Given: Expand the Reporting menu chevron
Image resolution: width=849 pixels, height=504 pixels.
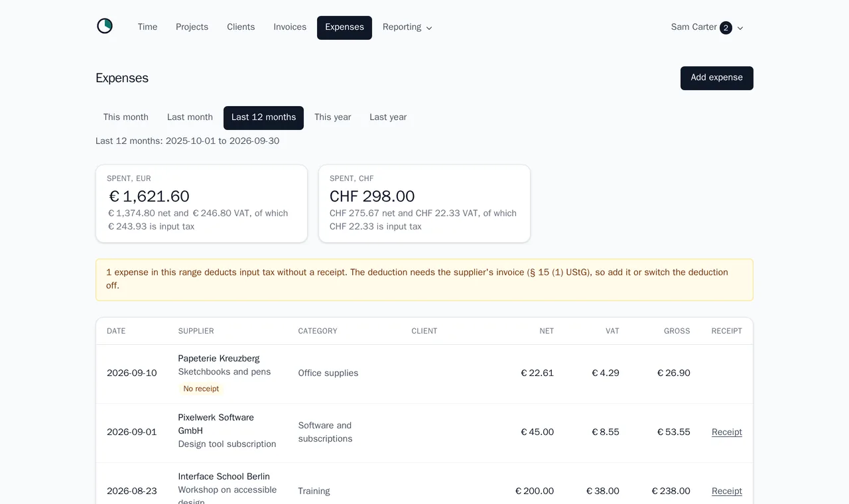Looking at the screenshot, I should click(x=429, y=28).
